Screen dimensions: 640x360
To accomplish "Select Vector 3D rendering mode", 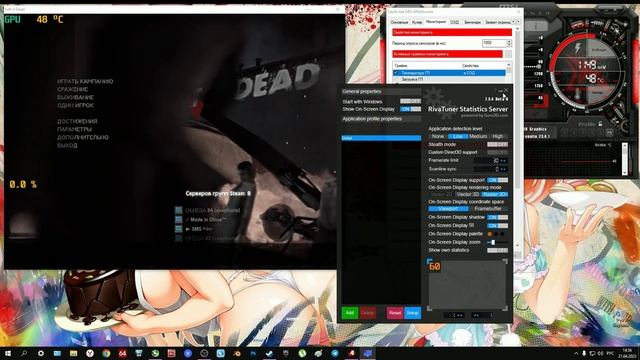I will pyautogui.click(x=468, y=194).
